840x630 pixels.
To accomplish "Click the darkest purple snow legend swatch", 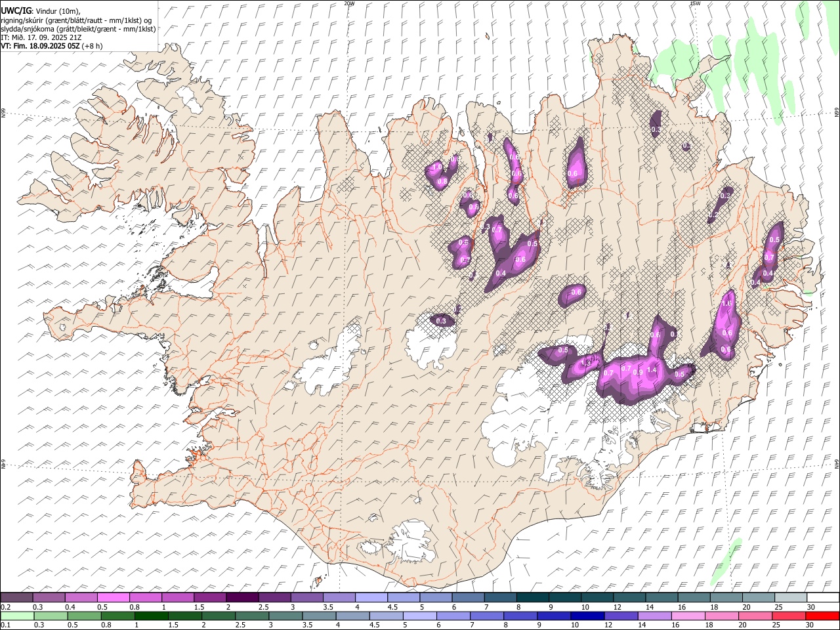I will click(x=242, y=598).
